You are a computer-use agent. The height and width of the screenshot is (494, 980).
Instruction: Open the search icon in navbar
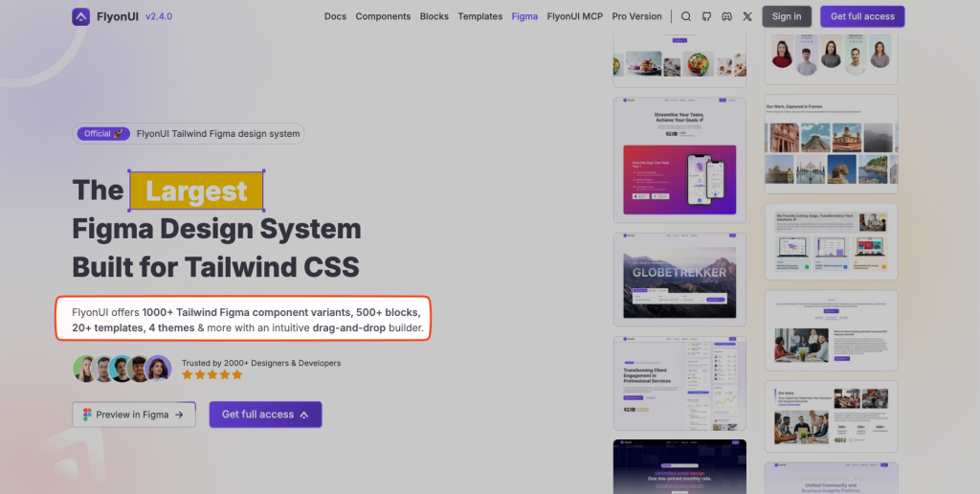pyautogui.click(x=685, y=17)
